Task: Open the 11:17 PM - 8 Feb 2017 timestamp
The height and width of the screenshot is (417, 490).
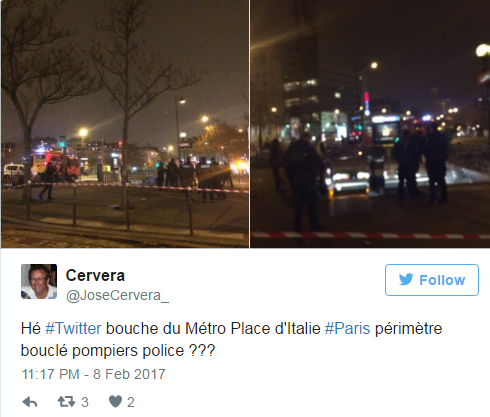Action: [x=93, y=374]
